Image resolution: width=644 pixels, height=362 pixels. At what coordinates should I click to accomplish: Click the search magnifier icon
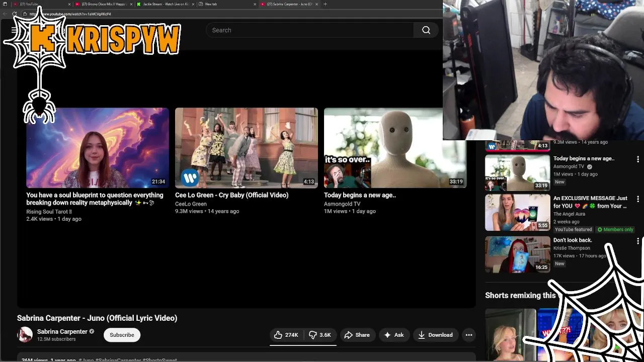[426, 30]
